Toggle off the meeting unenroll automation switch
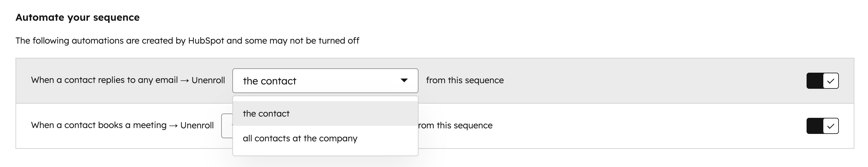 tap(822, 126)
